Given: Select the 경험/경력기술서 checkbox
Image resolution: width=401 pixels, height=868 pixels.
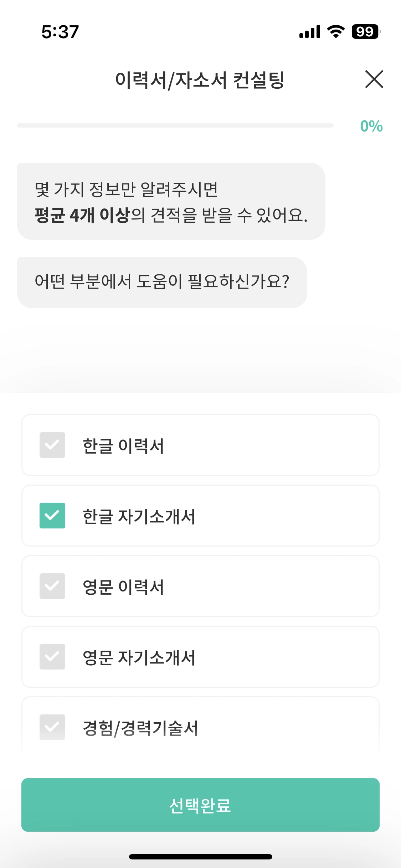Looking at the screenshot, I should pyautogui.click(x=52, y=727).
